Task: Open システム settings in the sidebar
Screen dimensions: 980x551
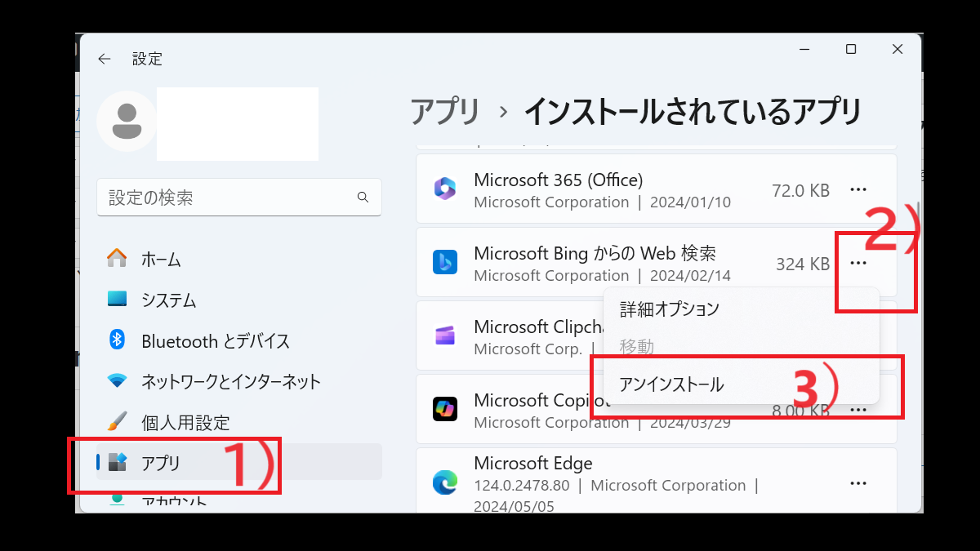Action: [239, 300]
